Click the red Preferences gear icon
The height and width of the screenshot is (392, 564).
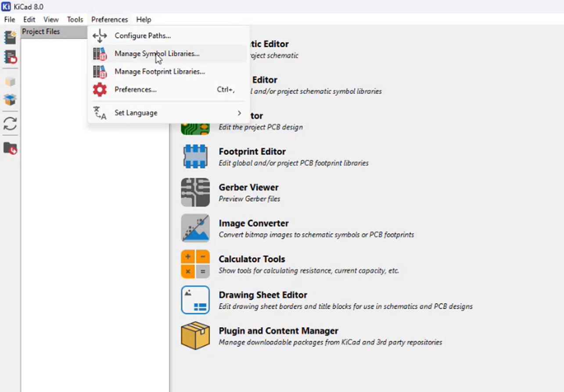click(x=100, y=89)
